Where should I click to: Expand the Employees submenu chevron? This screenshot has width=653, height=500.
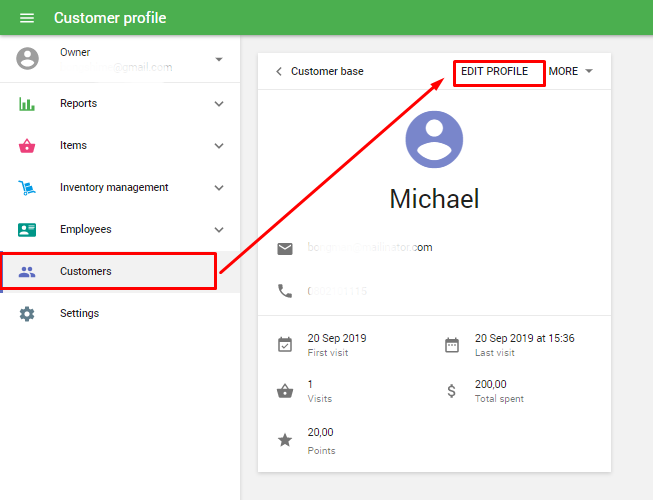point(219,230)
